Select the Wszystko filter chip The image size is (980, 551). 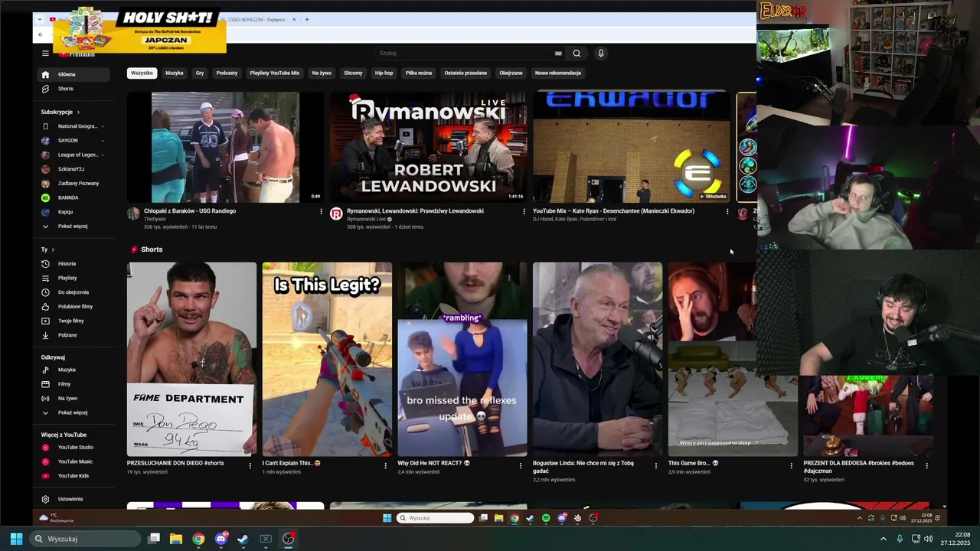point(142,73)
